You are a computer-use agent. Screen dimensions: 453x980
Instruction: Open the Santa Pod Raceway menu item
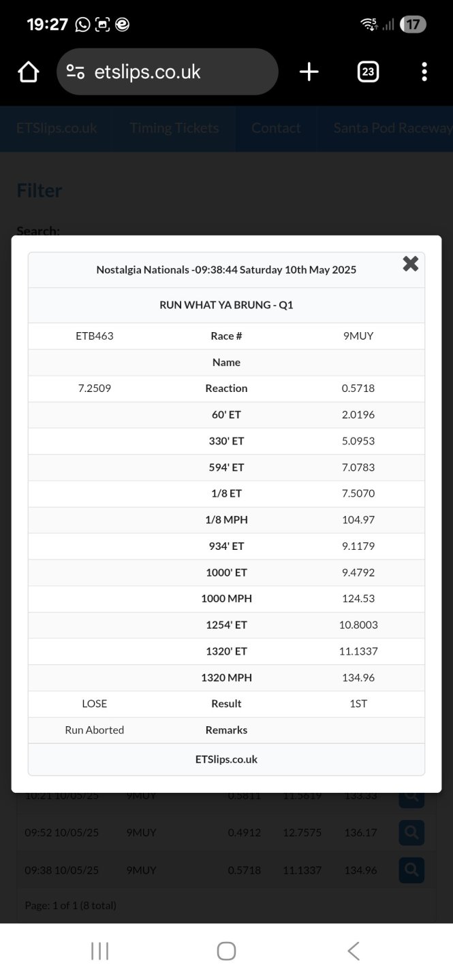click(x=392, y=128)
